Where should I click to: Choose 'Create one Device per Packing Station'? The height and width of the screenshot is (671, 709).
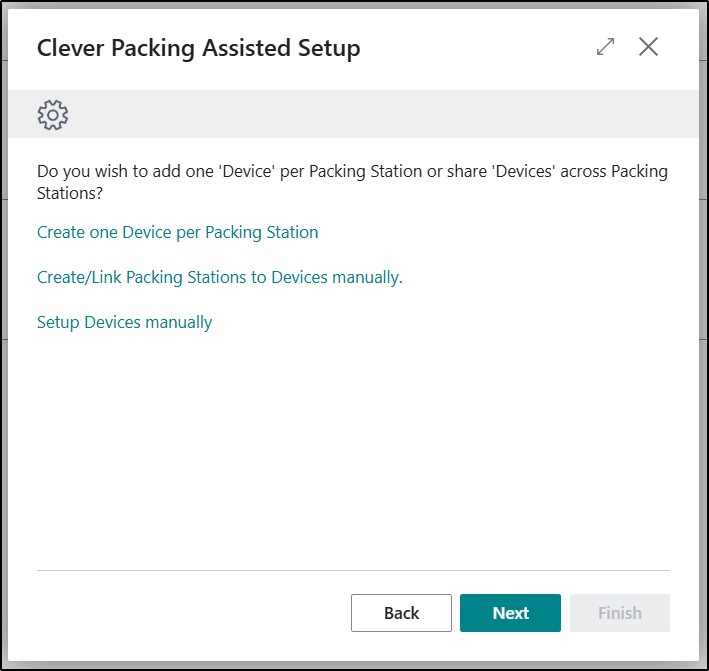177,232
